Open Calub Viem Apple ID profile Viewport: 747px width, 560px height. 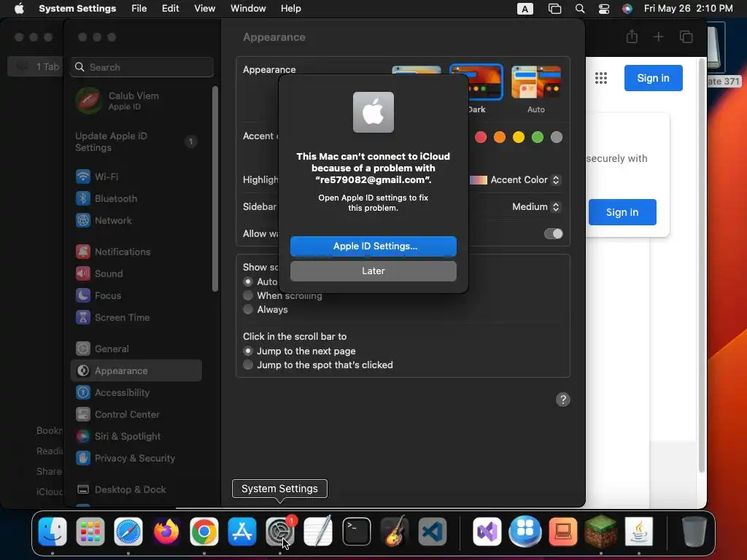coord(136,101)
